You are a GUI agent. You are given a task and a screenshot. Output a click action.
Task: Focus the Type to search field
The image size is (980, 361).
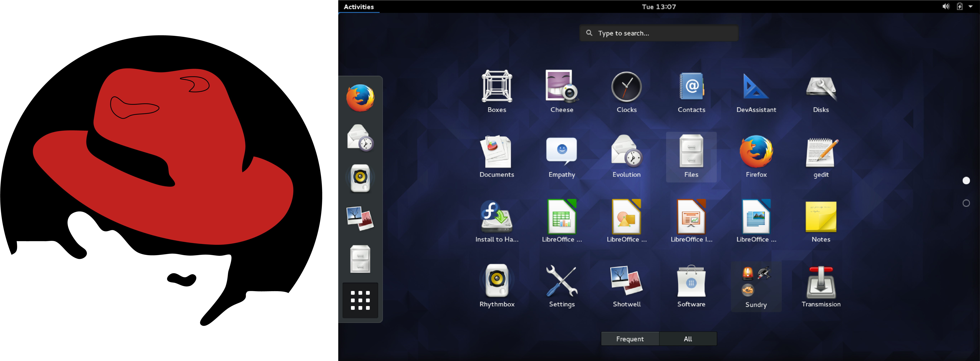[x=659, y=33]
